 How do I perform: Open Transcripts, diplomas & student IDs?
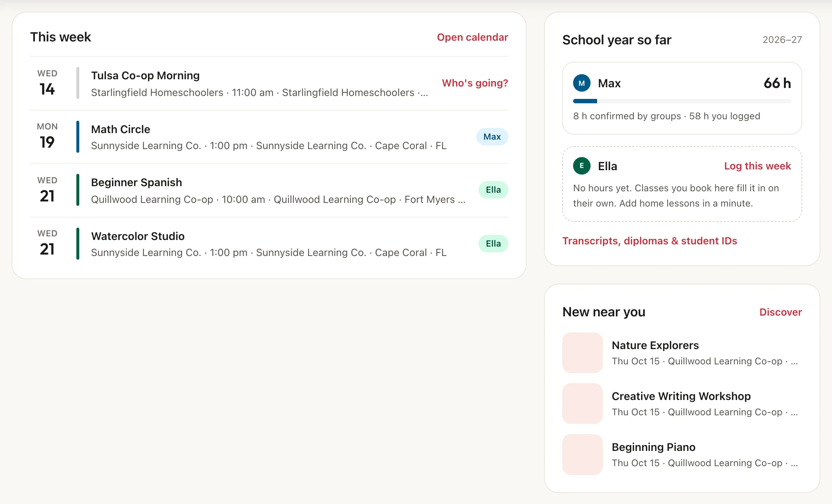point(649,241)
